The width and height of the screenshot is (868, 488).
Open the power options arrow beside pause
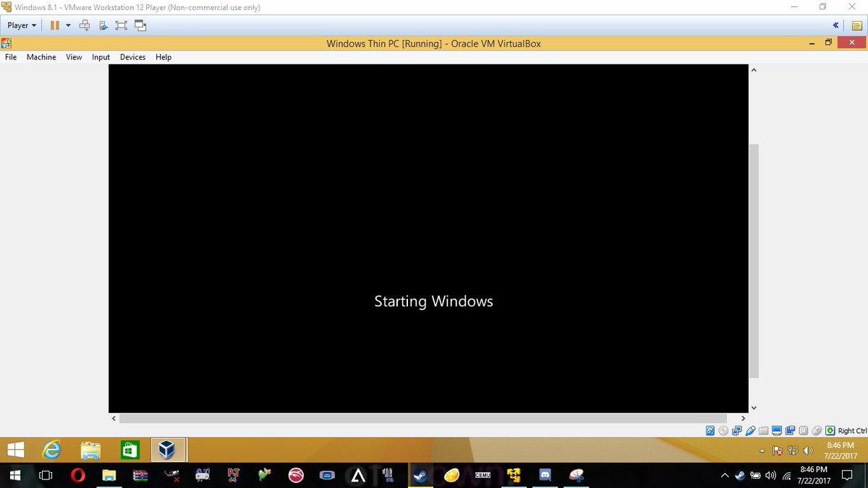tap(68, 25)
